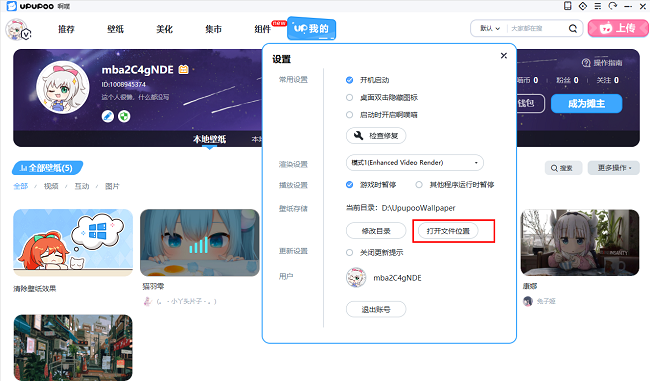The height and width of the screenshot is (381, 650).
Task: Expand the 更多操作 dropdown
Action: click(x=614, y=168)
